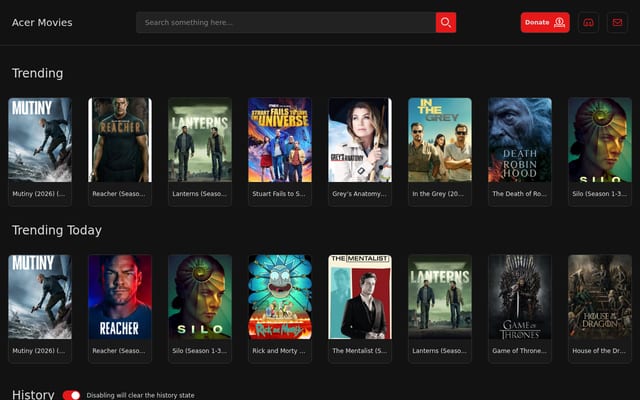
Task: Open Reacher poster in Trending row
Action: [120, 140]
